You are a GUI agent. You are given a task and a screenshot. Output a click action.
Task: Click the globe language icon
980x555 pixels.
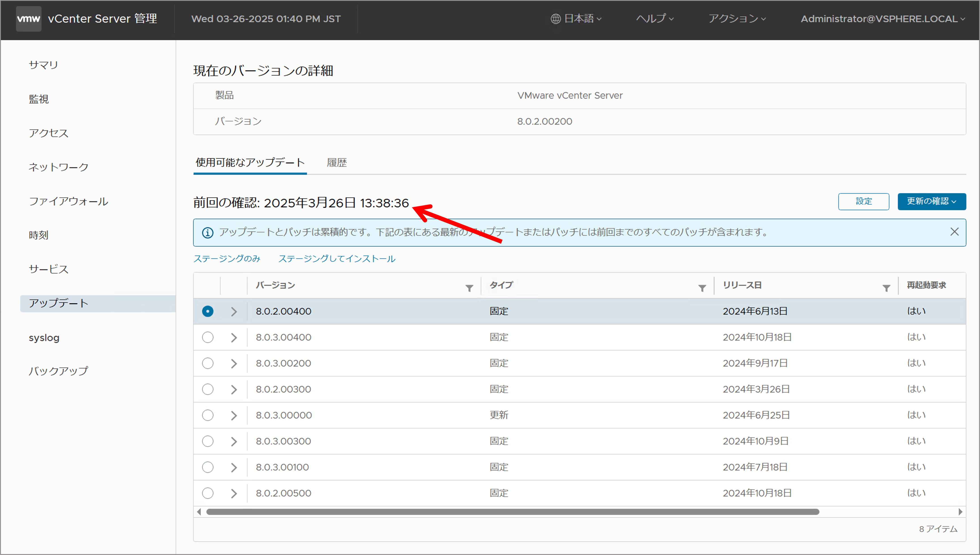coord(555,19)
